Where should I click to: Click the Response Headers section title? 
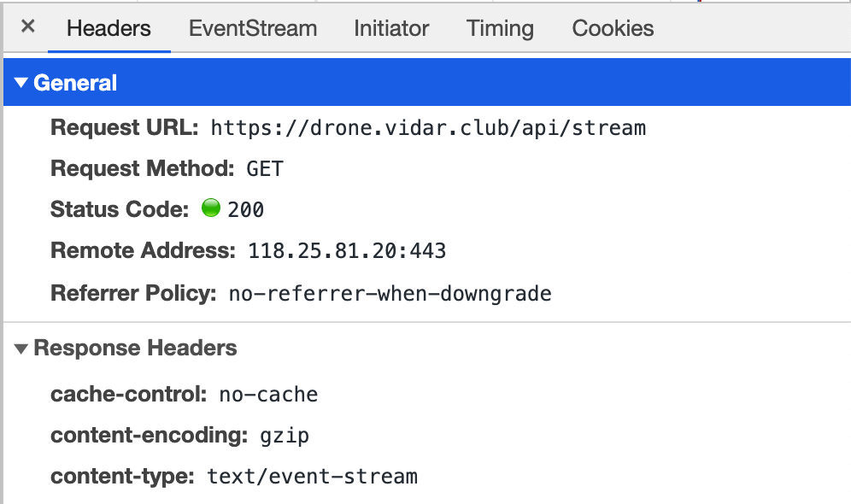pos(135,349)
